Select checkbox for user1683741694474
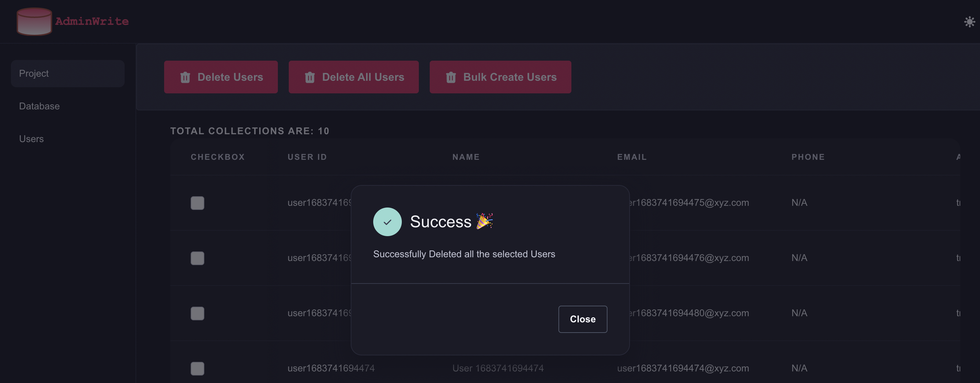 click(x=197, y=368)
